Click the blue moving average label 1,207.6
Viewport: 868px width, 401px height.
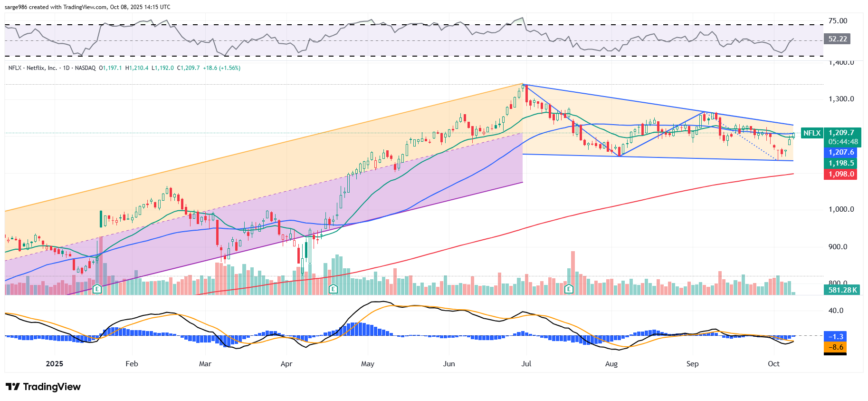pyautogui.click(x=841, y=152)
